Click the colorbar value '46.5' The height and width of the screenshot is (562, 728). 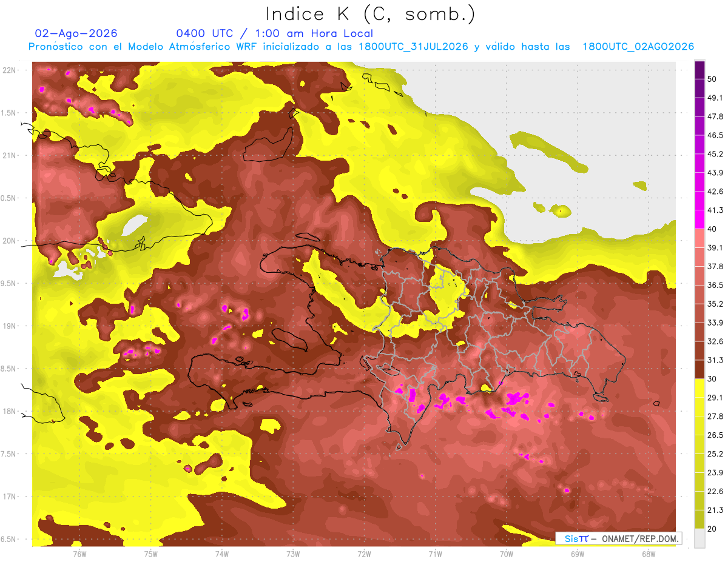tap(715, 136)
